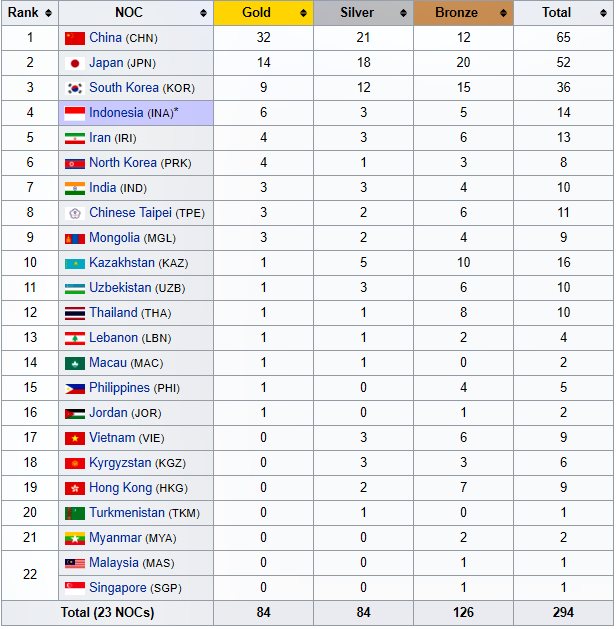The image size is (616, 629).
Task: Click the Kazakhstan flag icon
Action: (x=75, y=264)
